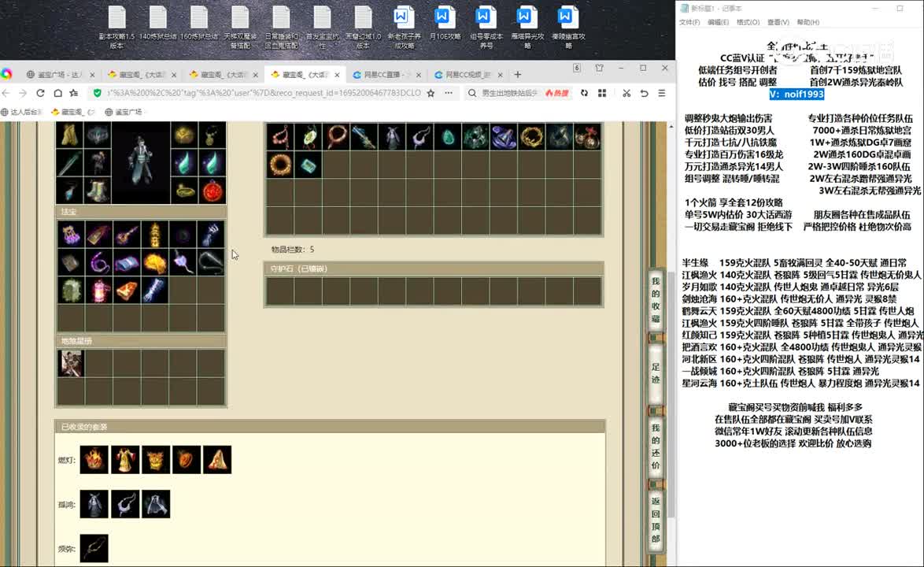Open the extensions grid icon

pyautogui.click(x=601, y=93)
